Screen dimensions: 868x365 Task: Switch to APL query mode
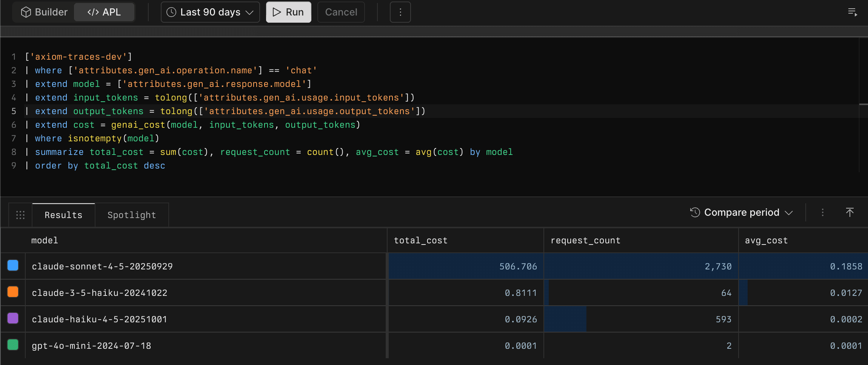[x=104, y=12]
